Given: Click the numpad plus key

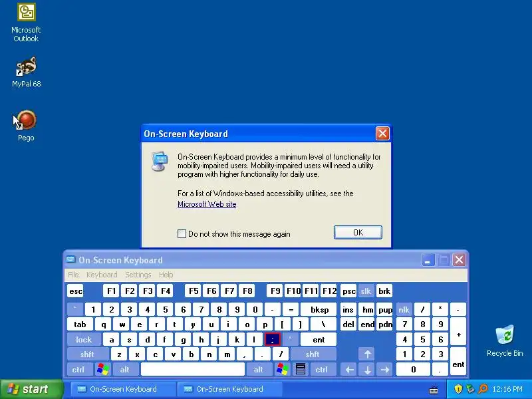Looking at the screenshot, I should point(458,332).
